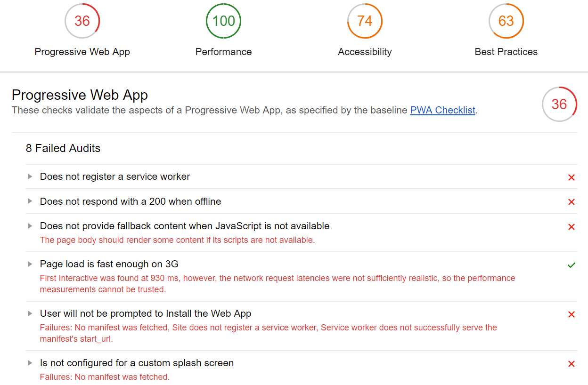
Task: Expand the custom splash screen audit triangle
Action: click(x=30, y=363)
